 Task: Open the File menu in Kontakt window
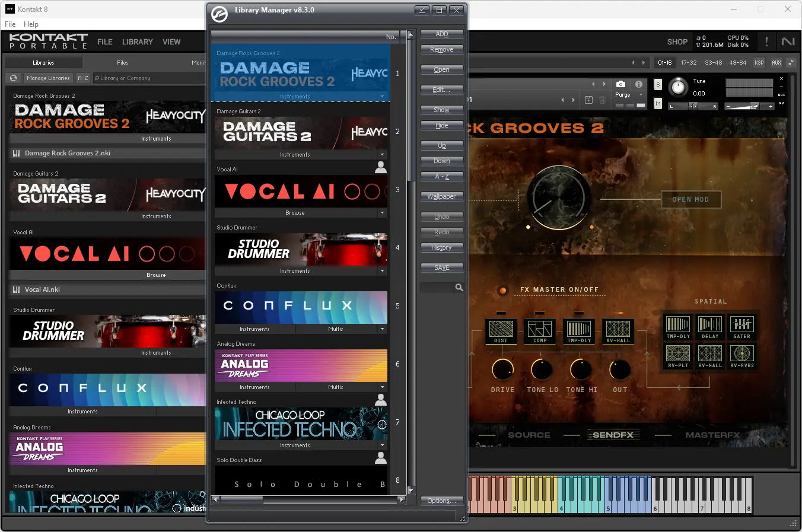tap(10, 24)
